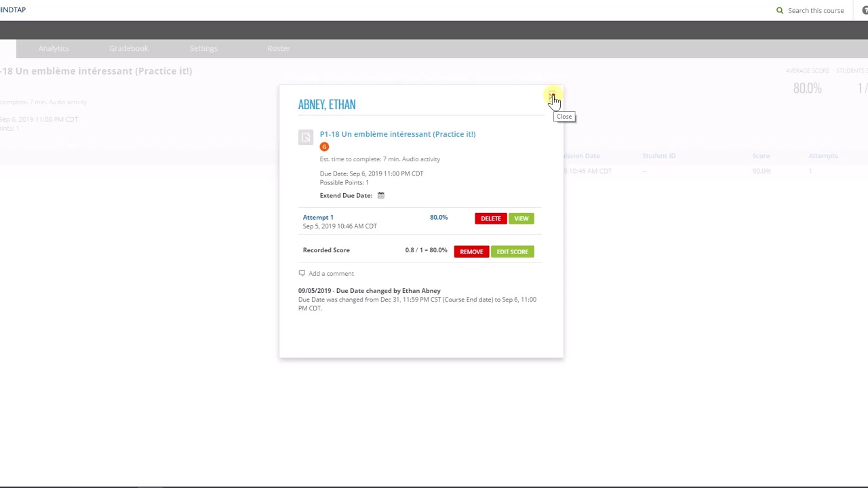The height and width of the screenshot is (488, 868).
Task: View Attempt 1 submission
Action: coord(521,218)
